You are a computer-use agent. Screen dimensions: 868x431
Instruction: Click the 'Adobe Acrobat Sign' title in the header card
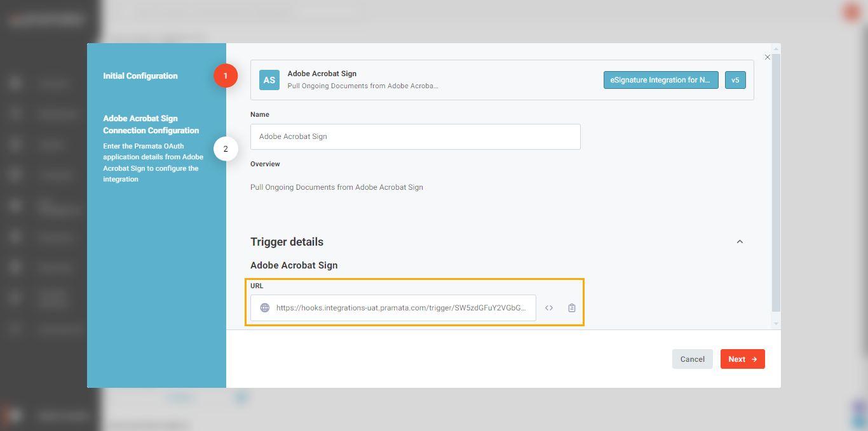tap(322, 74)
